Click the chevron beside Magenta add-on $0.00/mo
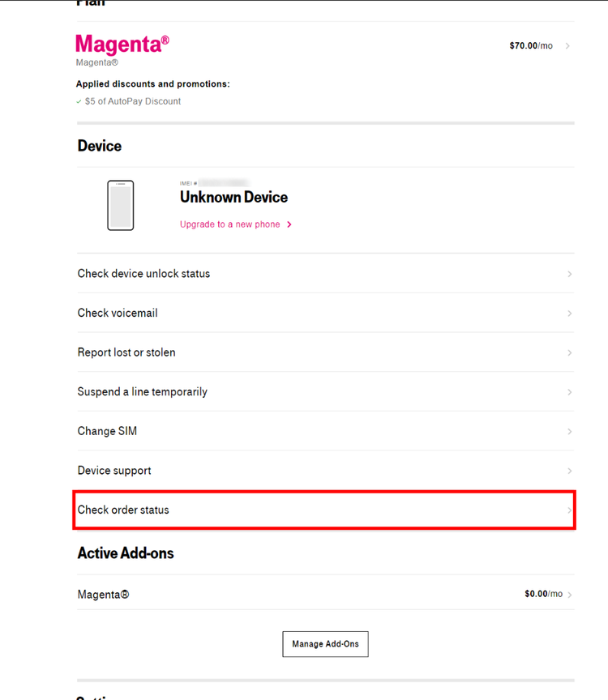 570,595
